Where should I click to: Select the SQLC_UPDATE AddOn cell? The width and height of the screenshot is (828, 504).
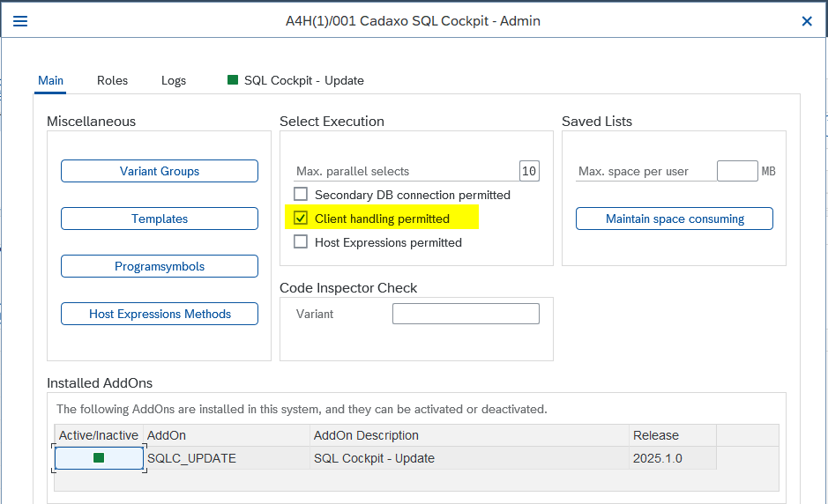[x=227, y=458]
